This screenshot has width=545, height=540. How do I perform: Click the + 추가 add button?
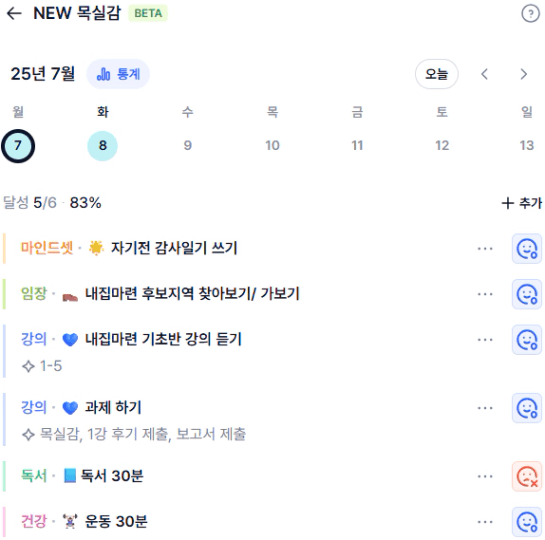pos(522,203)
